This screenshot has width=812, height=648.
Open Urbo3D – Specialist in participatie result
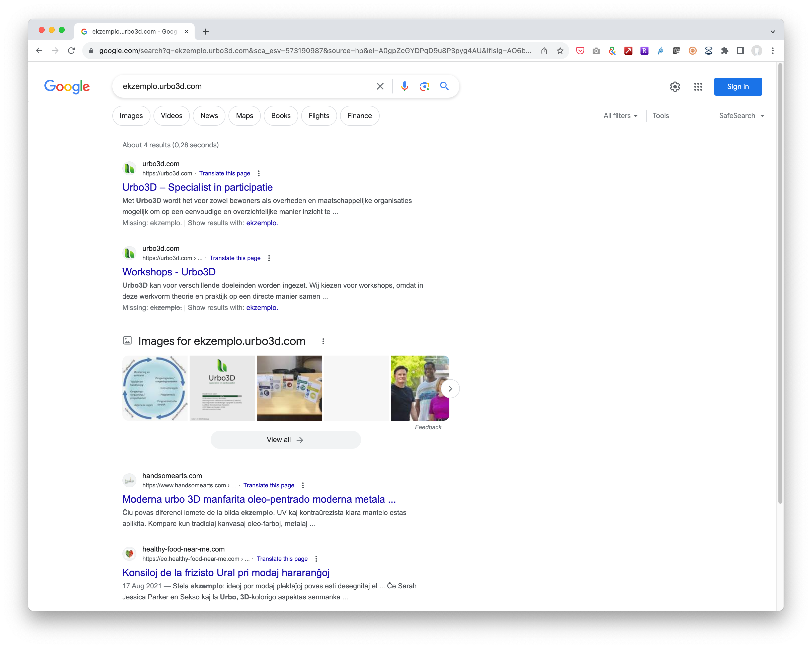[197, 187]
